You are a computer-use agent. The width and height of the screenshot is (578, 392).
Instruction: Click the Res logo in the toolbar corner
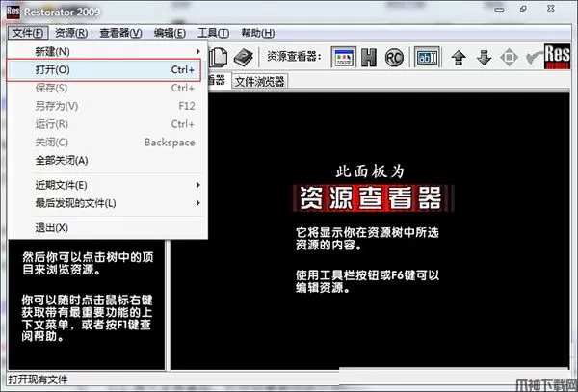tap(557, 56)
